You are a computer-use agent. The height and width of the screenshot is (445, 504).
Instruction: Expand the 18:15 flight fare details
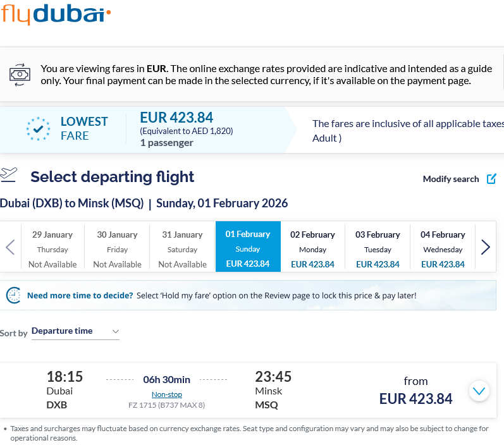480,391
